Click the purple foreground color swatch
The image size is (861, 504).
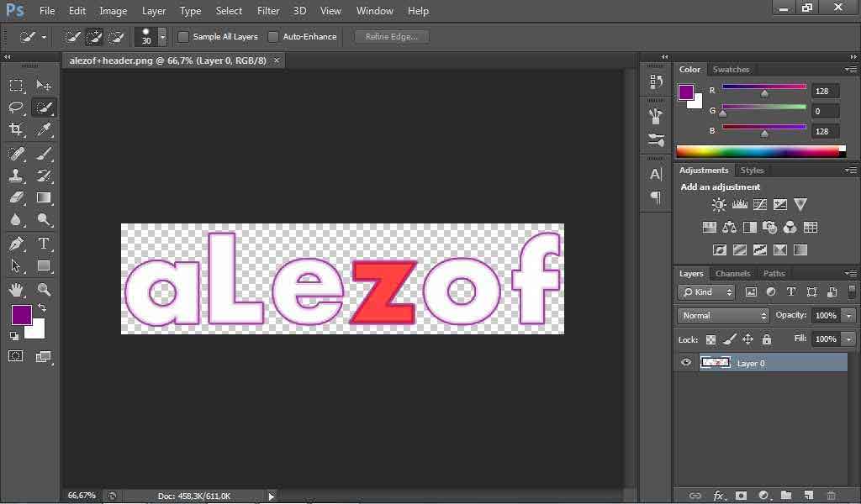[x=21, y=315]
